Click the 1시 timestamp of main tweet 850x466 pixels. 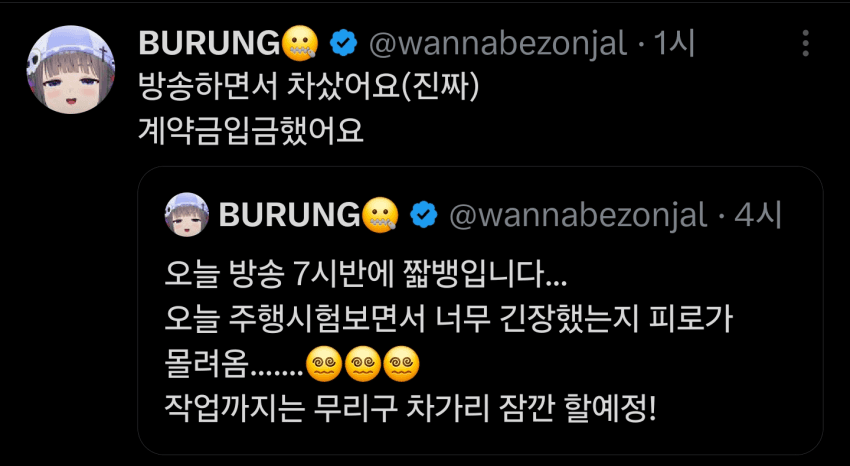pyautogui.click(x=674, y=43)
